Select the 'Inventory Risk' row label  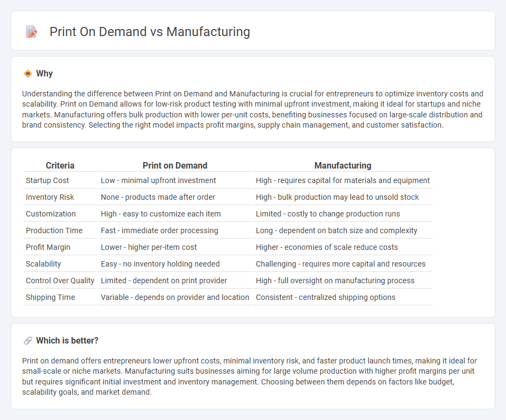(x=50, y=197)
